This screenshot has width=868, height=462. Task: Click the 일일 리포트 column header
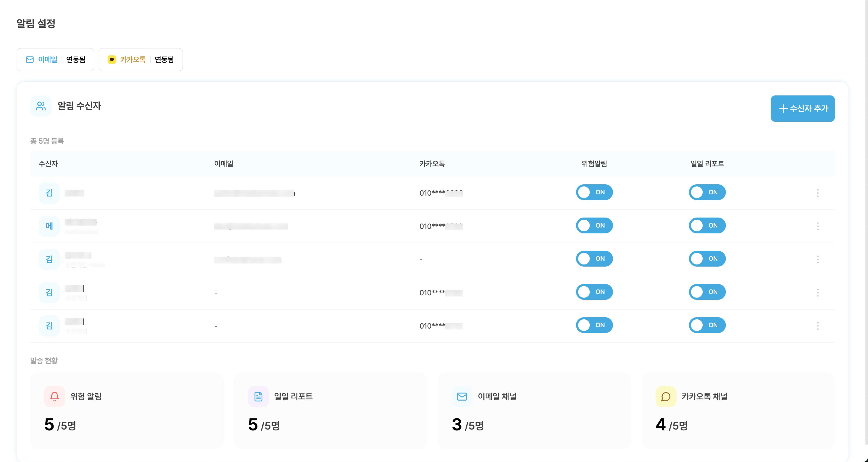point(707,164)
